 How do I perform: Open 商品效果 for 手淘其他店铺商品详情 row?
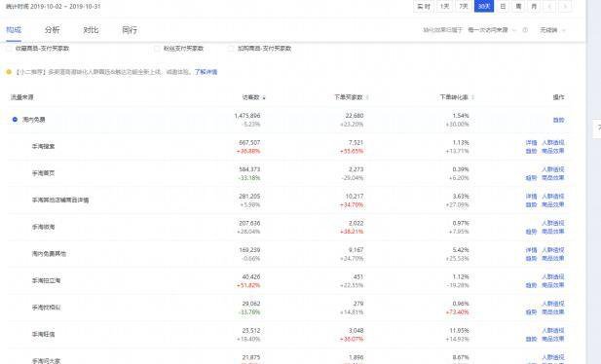(x=552, y=204)
